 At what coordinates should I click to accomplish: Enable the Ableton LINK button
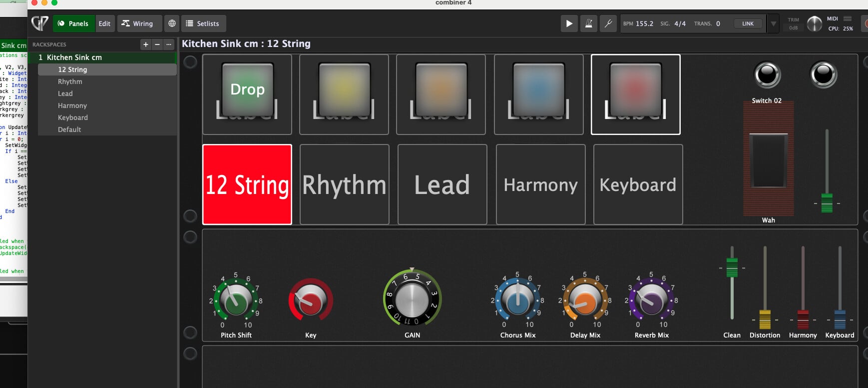pyautogui.click(x=748, y=23)
